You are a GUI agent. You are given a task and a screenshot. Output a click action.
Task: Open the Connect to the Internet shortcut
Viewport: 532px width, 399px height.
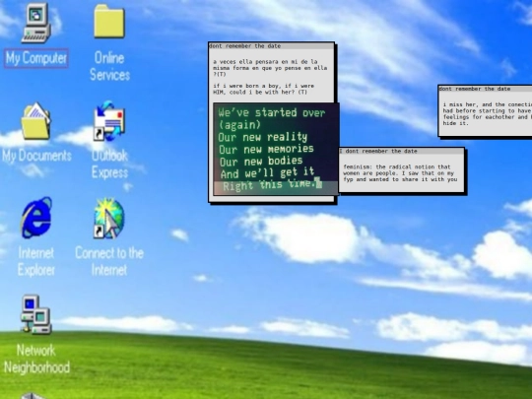[109, 218]
